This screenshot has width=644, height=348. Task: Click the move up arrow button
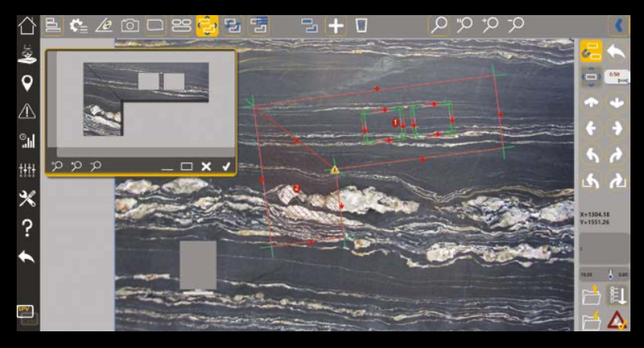(591, 102)
